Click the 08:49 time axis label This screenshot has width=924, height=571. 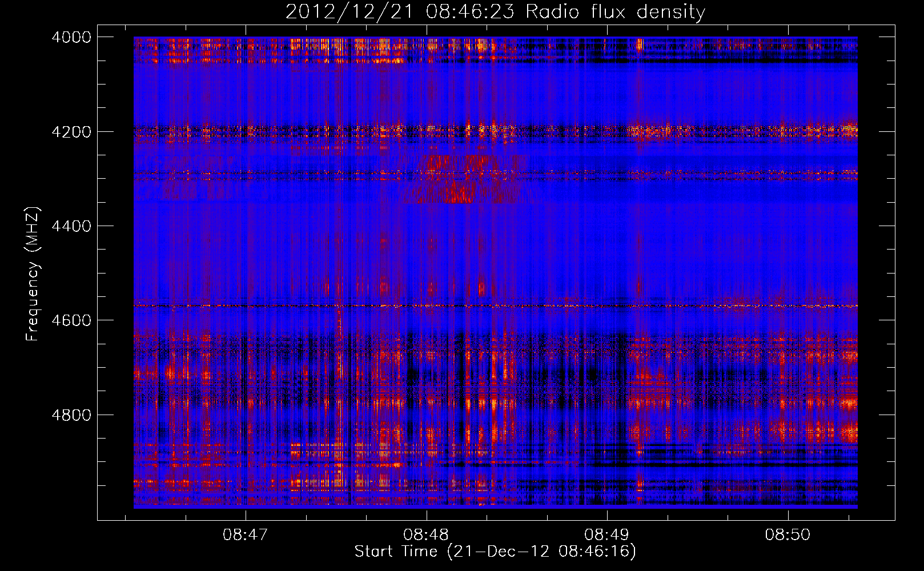pos(606,534)
